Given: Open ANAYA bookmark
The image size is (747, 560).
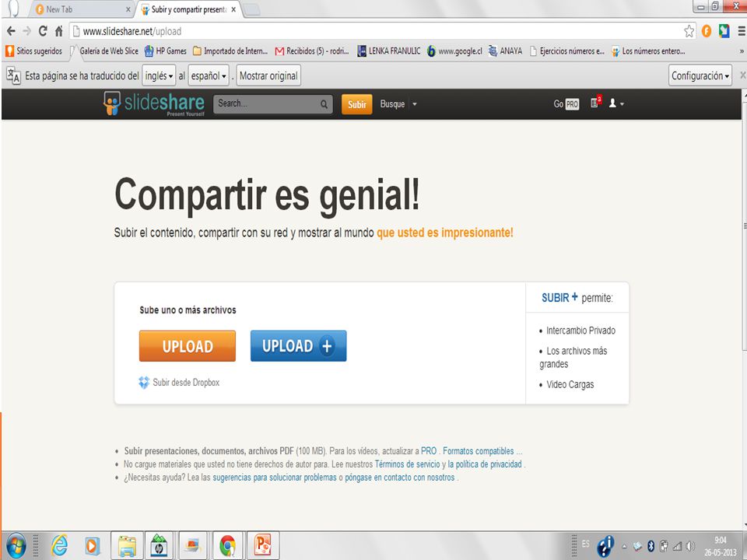Looking at the screenshot, I should coord(505,51).
